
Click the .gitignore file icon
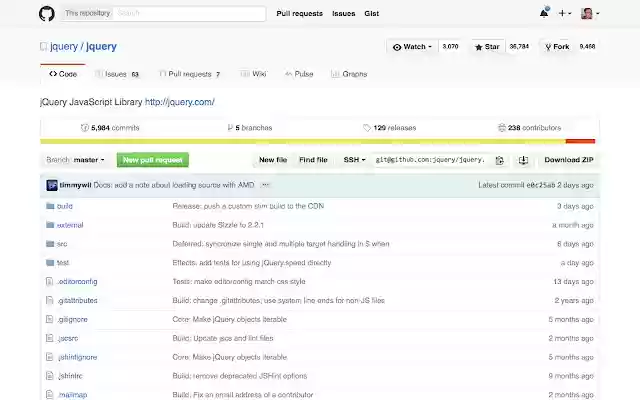tap(49, 319)
